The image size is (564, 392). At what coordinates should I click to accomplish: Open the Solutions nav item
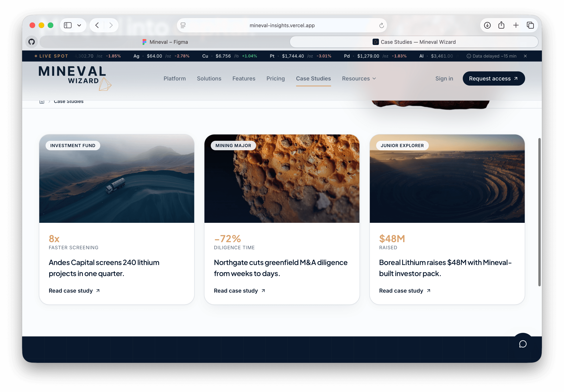(209, 78)
